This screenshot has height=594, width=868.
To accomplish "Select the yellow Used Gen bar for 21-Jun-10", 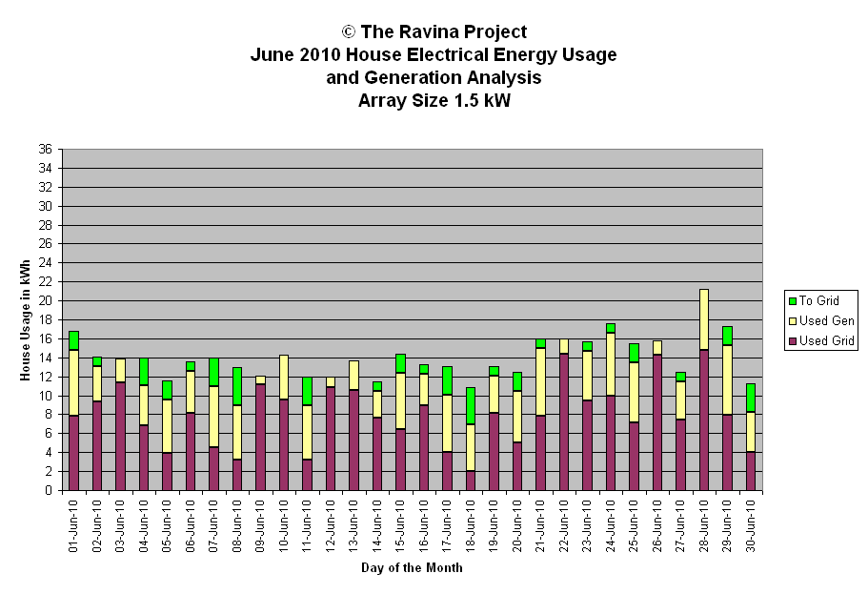I will coord(540,381).
